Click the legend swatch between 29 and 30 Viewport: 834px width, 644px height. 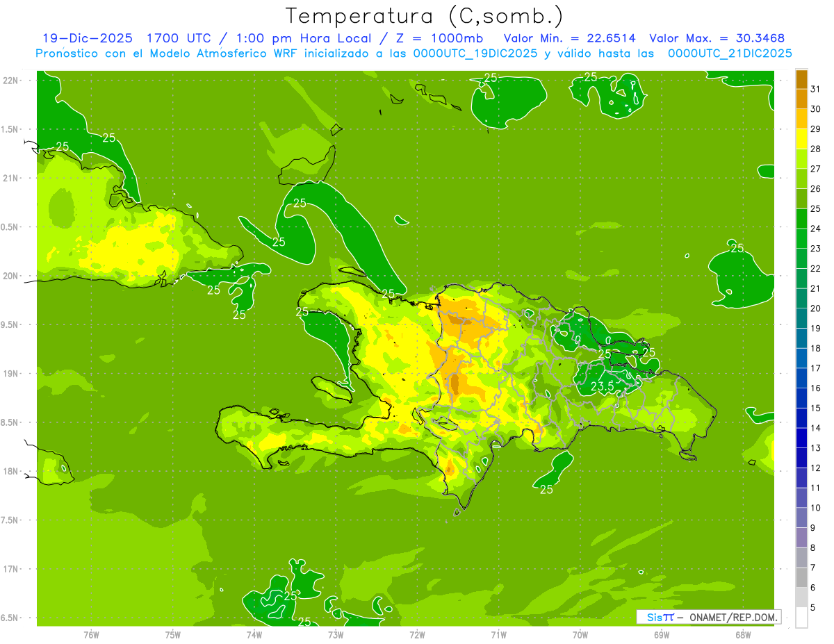(801, 119)
